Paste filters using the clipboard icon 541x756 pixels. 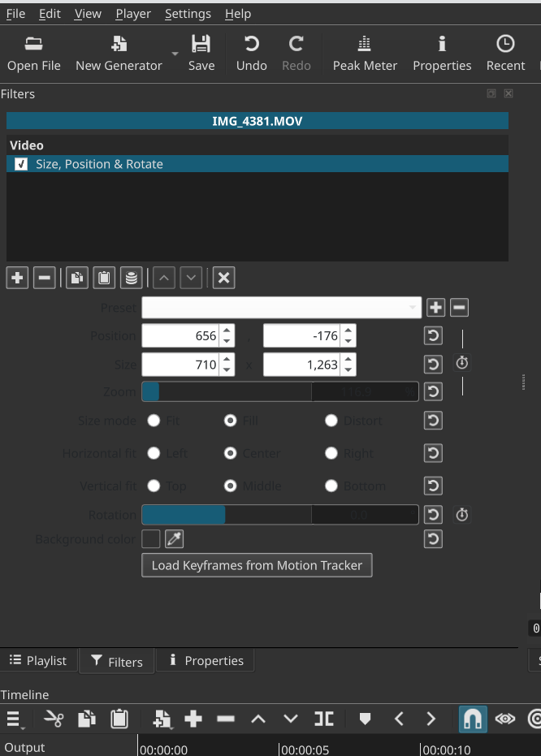[104, 278]
